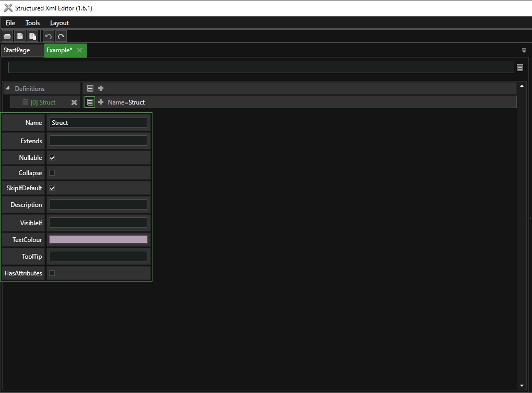Enable the HasAttributes checkbox

(52, 273)
